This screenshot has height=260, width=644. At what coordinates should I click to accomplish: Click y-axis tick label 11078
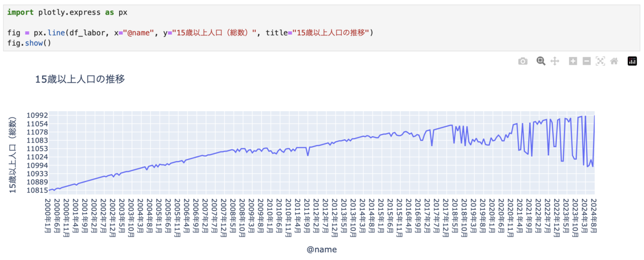click(36, 132)
